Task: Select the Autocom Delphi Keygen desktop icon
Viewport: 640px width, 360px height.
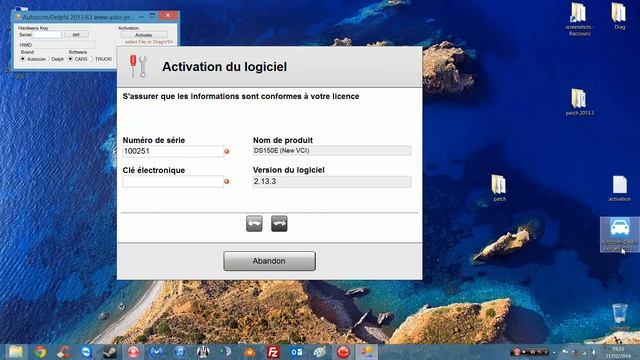Action: point(620,234)
